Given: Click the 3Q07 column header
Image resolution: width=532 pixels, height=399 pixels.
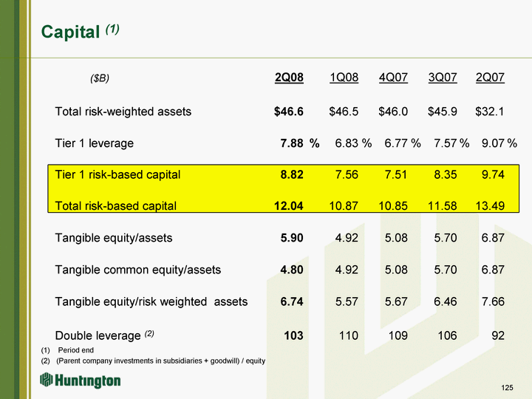Looking at the screenshot, I should pos(442,78).
